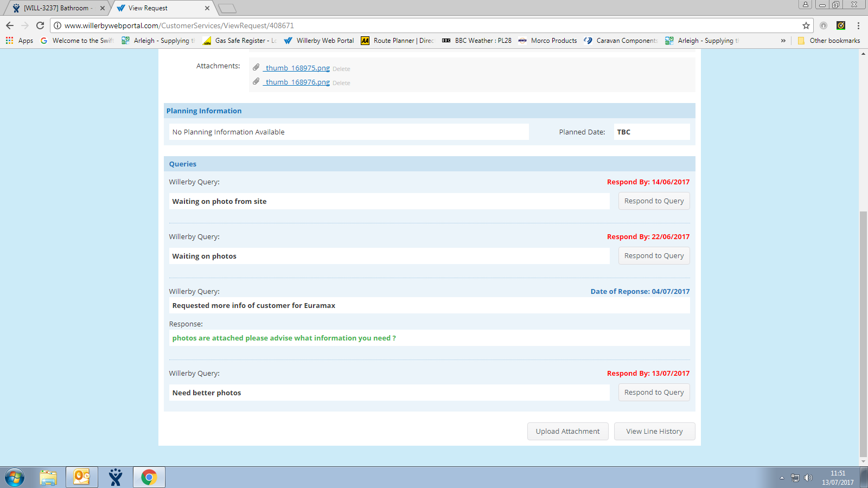Screen dimensions: 868x488
Task: Show hidden system tray icons
Action: (x=782, y=478)
